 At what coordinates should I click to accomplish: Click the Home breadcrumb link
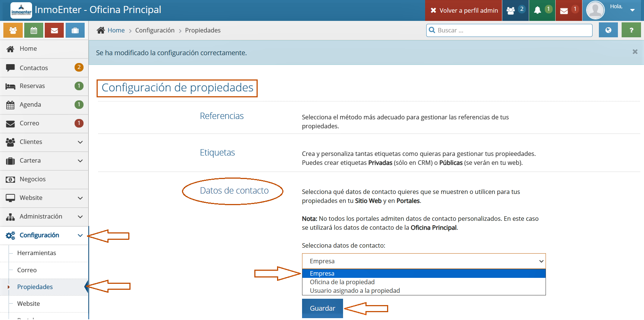click(116, 30)
